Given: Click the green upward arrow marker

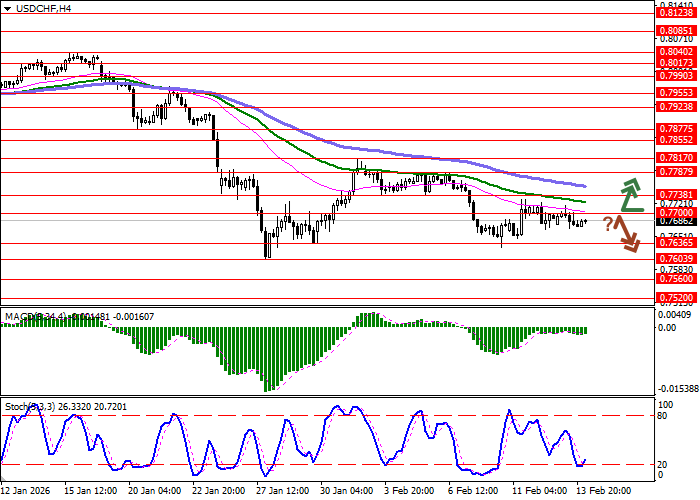Looking at the screenshot, I should [629, 195].
